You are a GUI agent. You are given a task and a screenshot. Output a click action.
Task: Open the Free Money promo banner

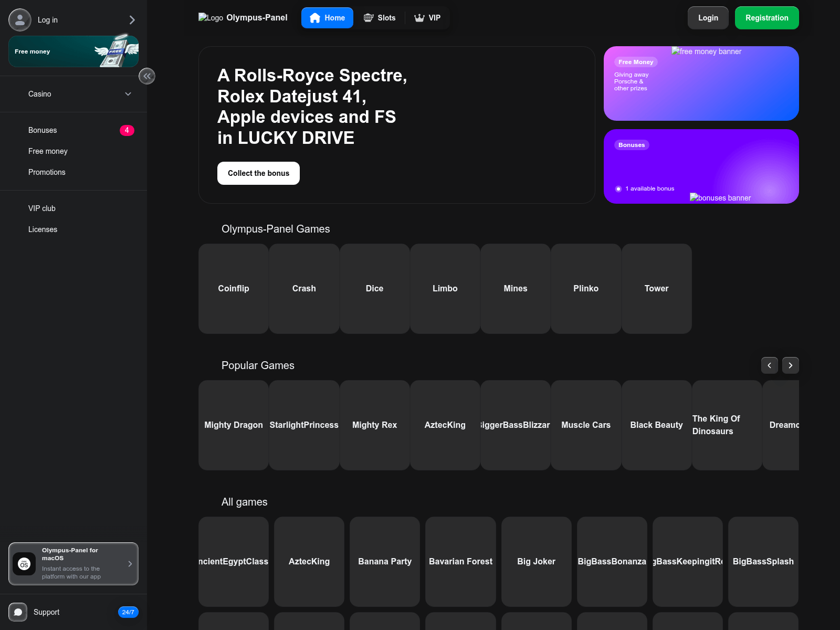[701, 83]
